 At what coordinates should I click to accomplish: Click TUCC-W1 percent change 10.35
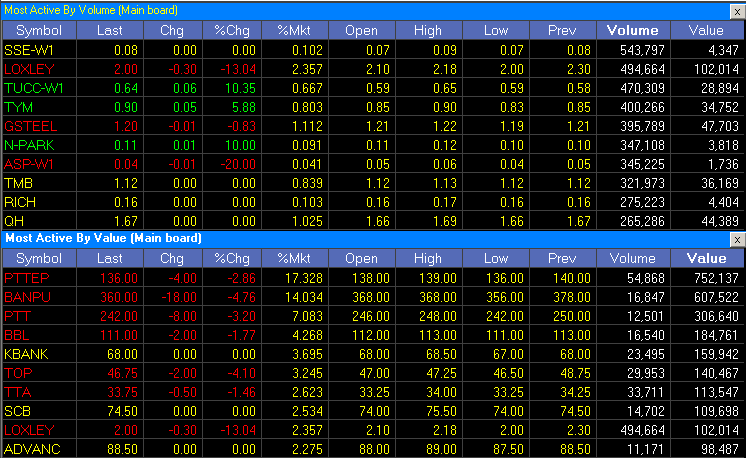[240, 88]
